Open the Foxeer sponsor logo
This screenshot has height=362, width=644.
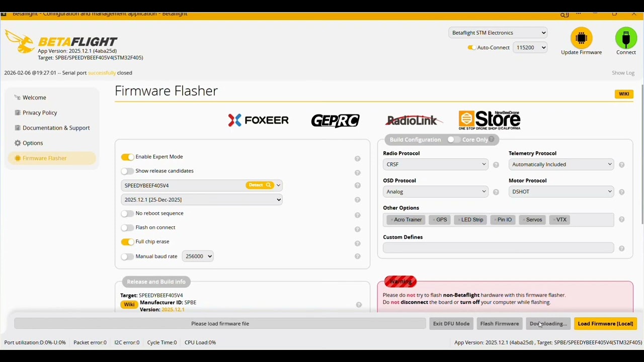pyautogui.click(x=258, y=120)
